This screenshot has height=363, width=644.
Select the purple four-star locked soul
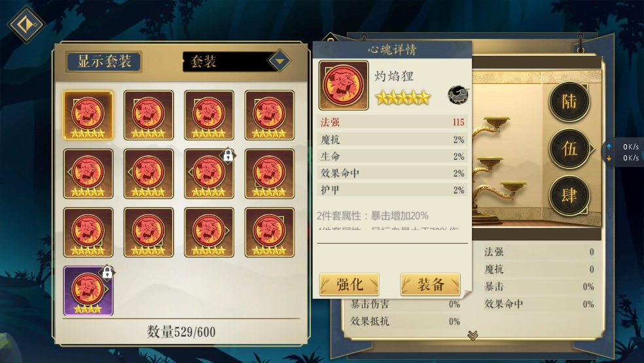coord(88,291)
